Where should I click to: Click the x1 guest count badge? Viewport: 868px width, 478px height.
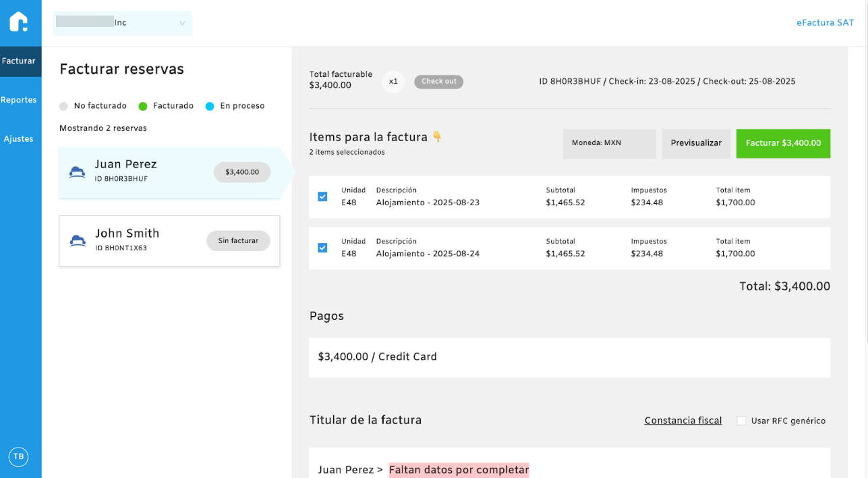393,82
